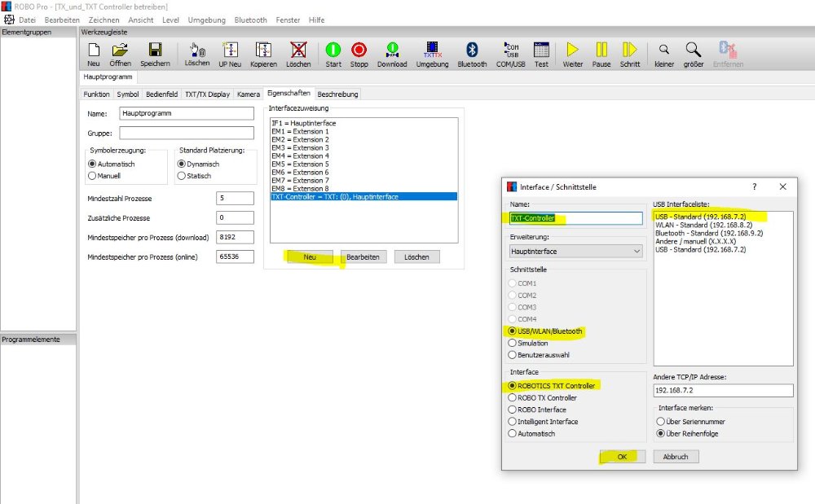Click the Mindestzahl Prozesse field
Screen dimensions: 815x504
235,198
